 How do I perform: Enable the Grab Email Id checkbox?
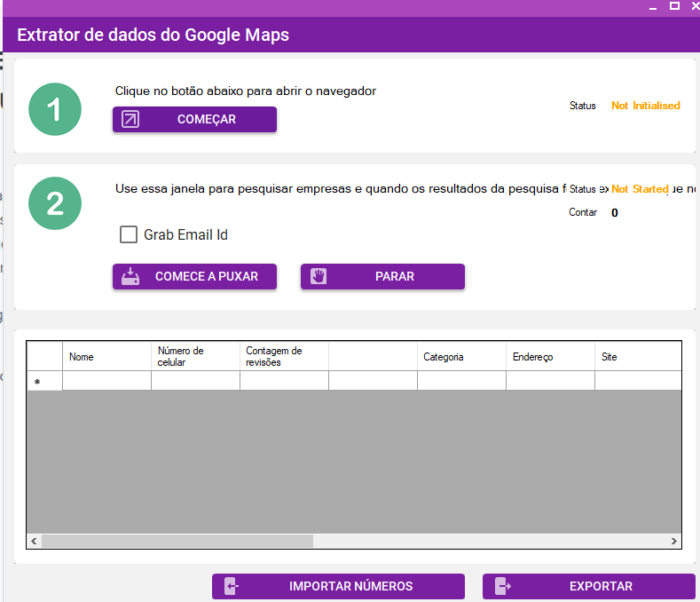(129, 234)
